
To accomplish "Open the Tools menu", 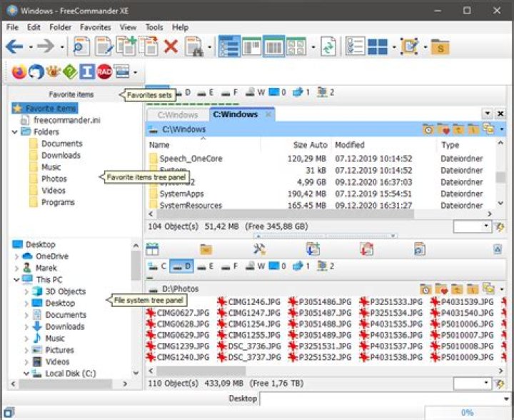I will coord(154,27).
